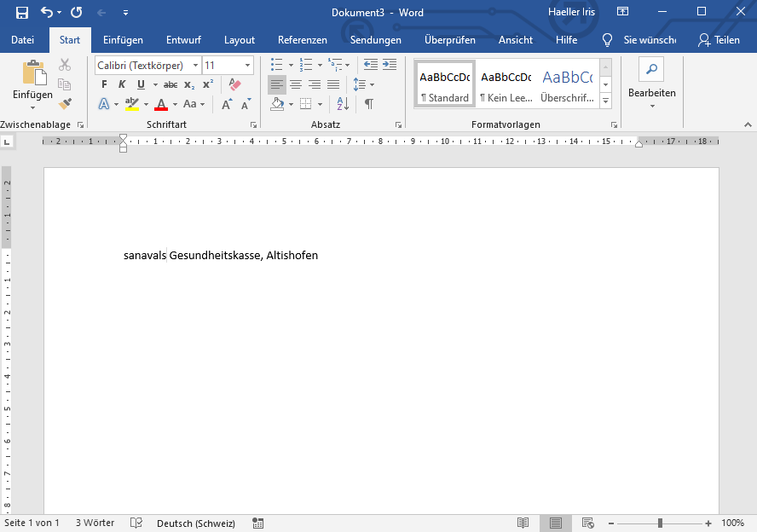This screenshot has width=757, height=532.
Task: Toggle italic formatting
Action: coord(122,84)
